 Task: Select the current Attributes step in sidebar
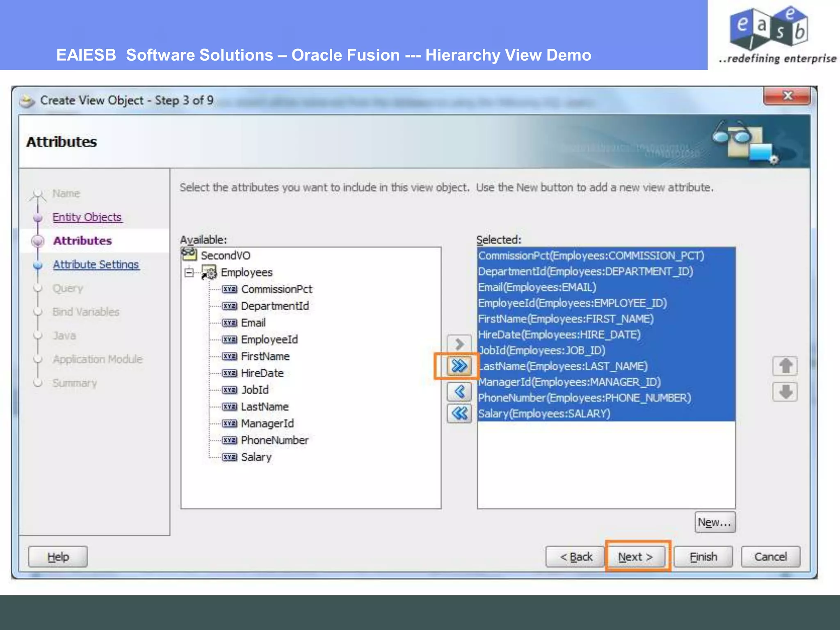pyautogui.click(x=82, y=241)
